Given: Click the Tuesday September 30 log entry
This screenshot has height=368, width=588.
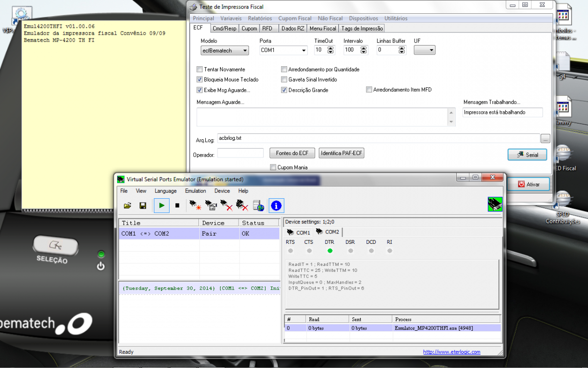Looking at the screenshot, I should pyautogui.click(x=201, y=288).
